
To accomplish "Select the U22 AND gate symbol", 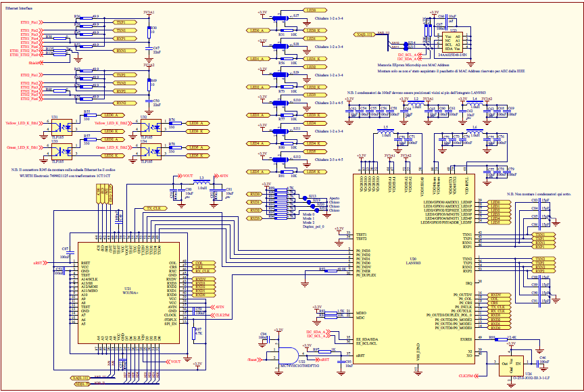I will (289, 356).
